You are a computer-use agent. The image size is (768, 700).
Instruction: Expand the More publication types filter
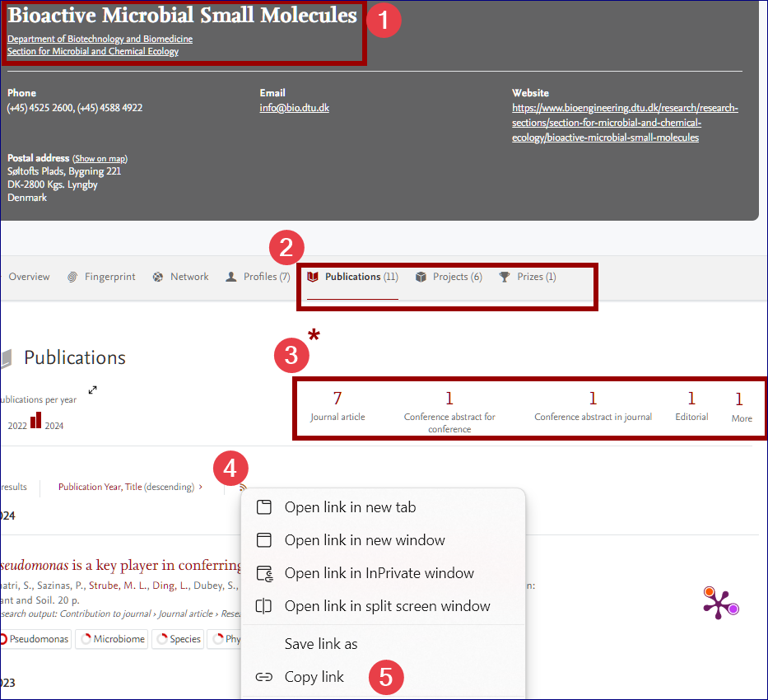coord(741,407)
